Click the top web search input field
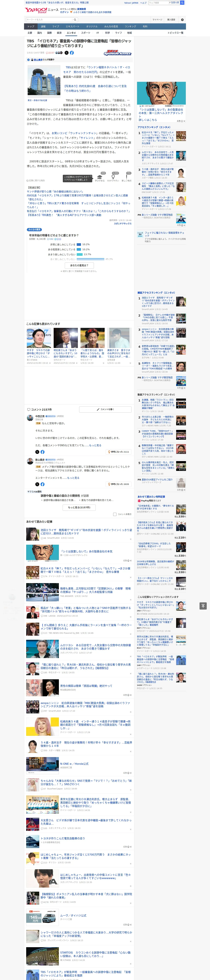Viewport: 210px width, 980px height. tap(158, 3)
